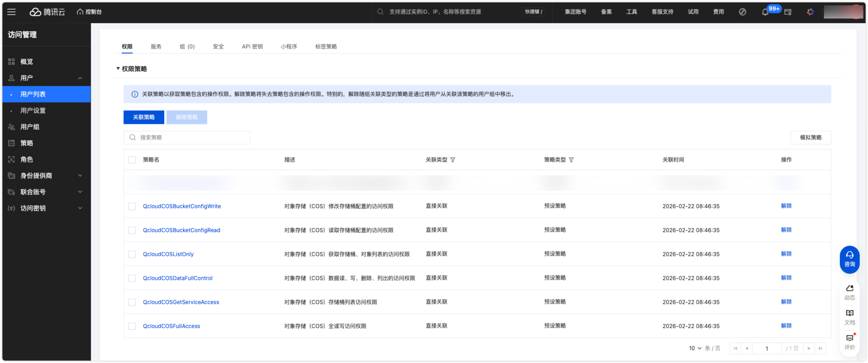This screenshot has height=363, width=868.
Task: Click the 策略类型 filter funnel icon
Action: [571, 160]
